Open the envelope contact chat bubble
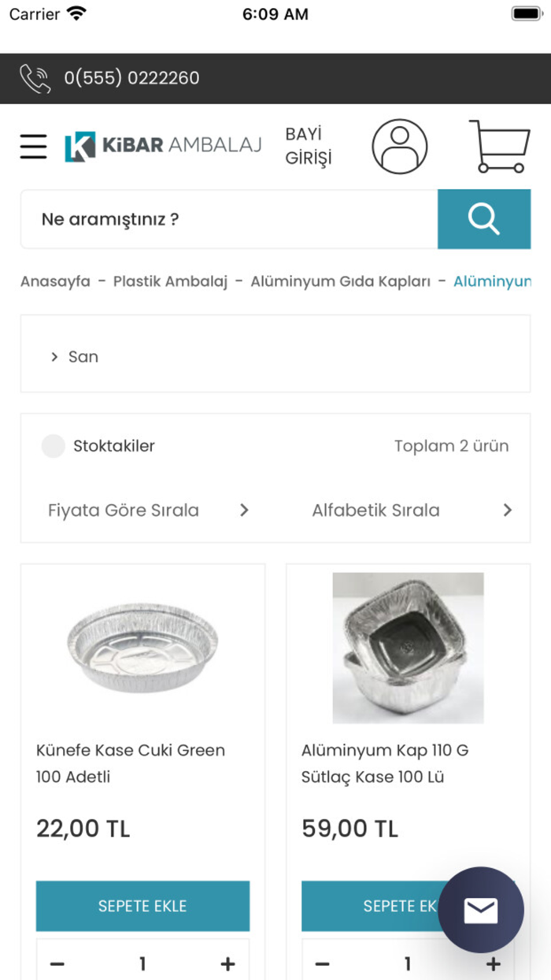Screen dimensions: 551x980 (481, 910)
